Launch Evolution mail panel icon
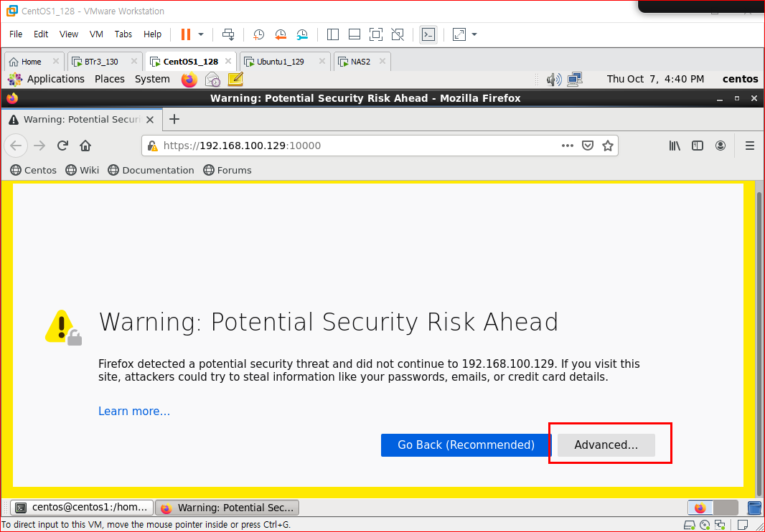This screenshot has height=532, width=765. pos(212,80)
